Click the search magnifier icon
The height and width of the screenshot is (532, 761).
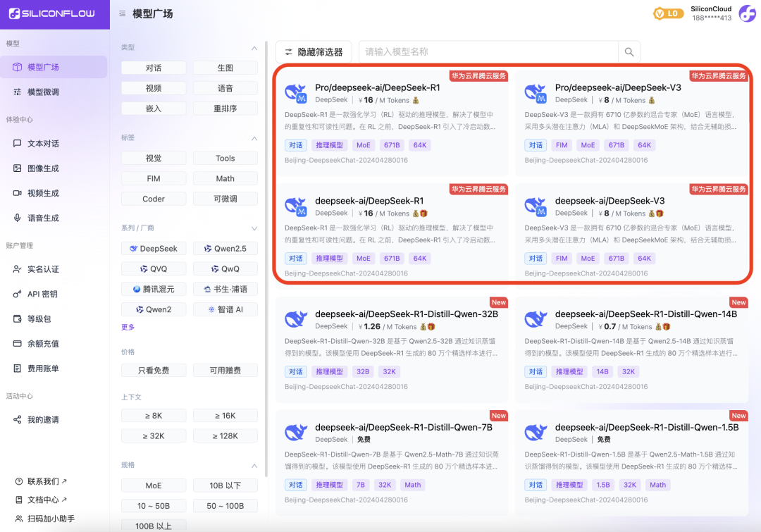pos(627,51)
